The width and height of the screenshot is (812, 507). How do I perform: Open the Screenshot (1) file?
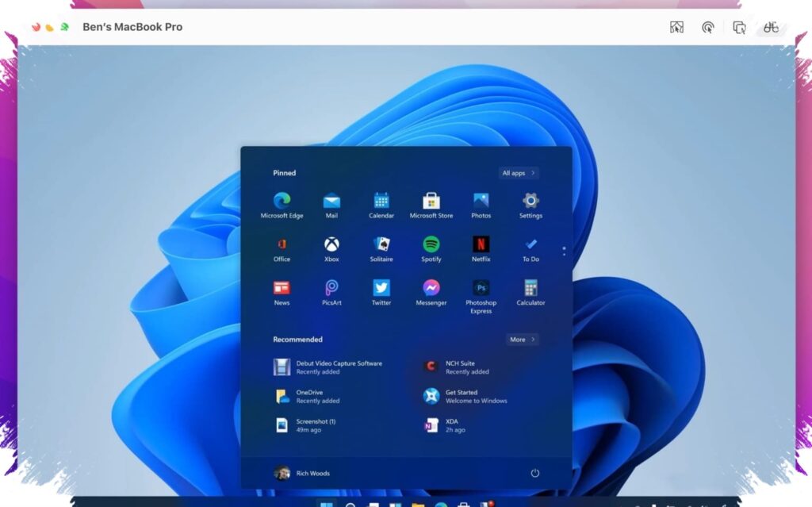coord(304,425)
